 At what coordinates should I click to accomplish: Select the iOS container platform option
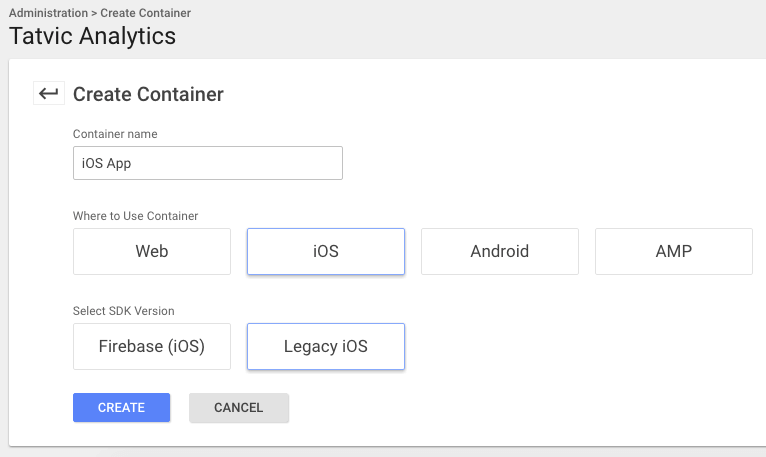pos(326,251)
